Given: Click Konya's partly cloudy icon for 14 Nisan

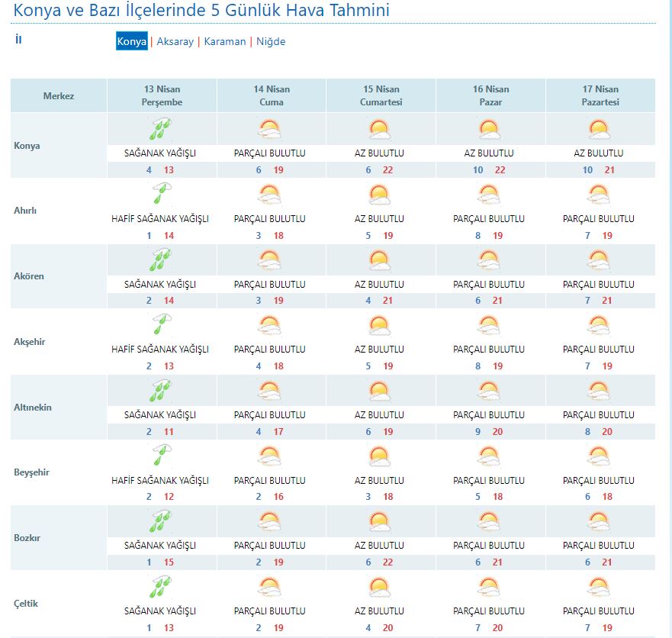Looking at the screenshot, I should coord(270,129).
